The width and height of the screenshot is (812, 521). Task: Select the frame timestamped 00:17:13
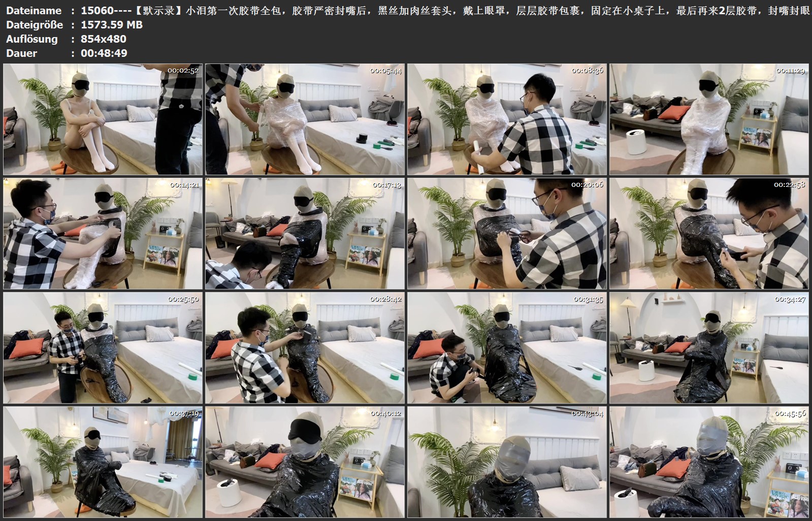(305, 234)
